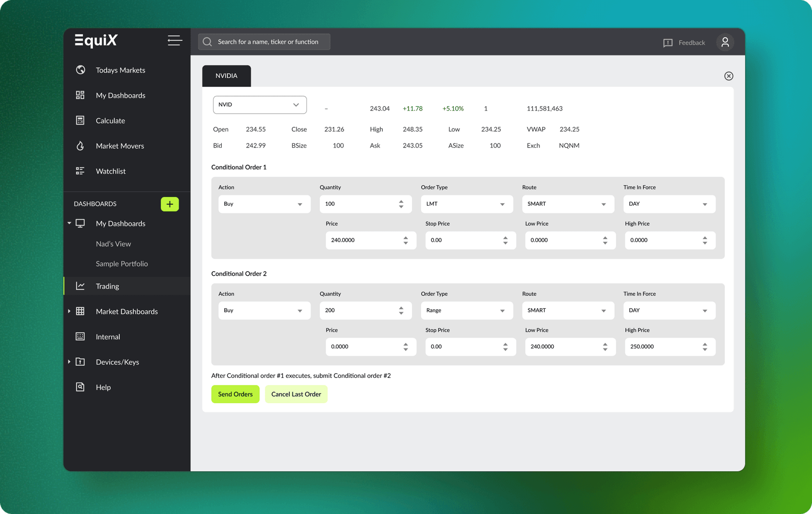Click the Cancel Last Order button

[296, 394]
